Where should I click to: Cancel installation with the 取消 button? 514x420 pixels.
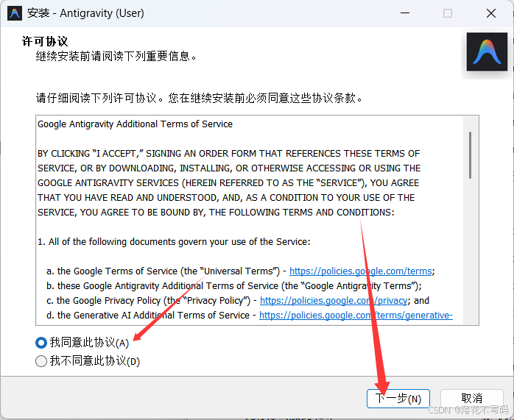click(x=472, y=399)
